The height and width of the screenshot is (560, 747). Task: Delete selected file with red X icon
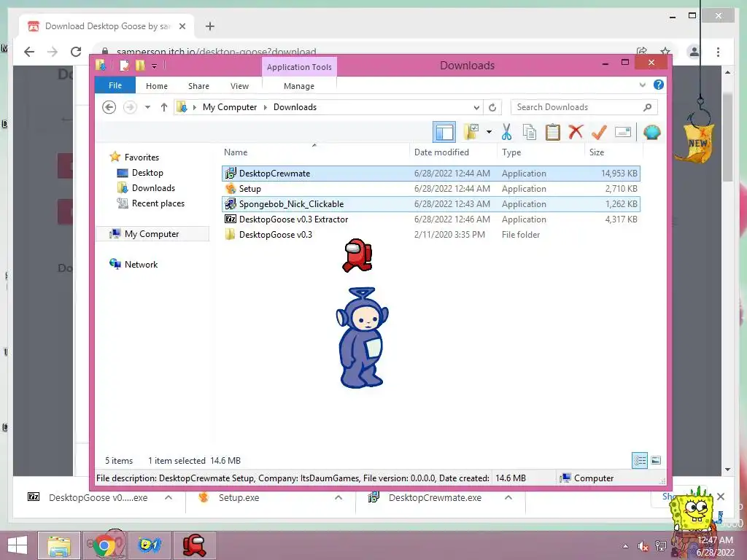576,131
